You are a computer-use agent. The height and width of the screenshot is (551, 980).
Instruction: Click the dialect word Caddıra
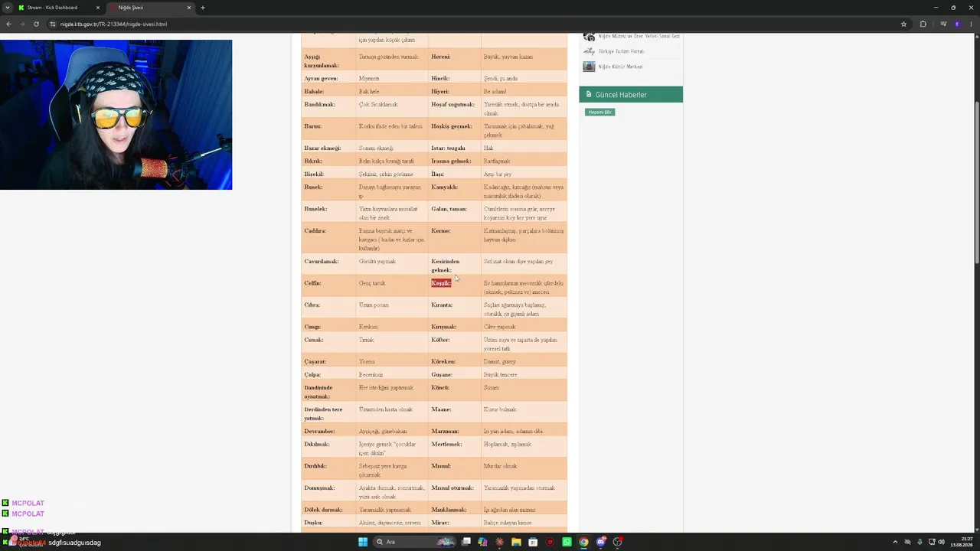[315, 230]
